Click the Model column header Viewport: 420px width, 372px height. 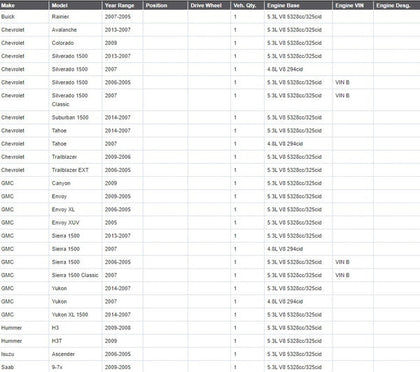point(75,5)
